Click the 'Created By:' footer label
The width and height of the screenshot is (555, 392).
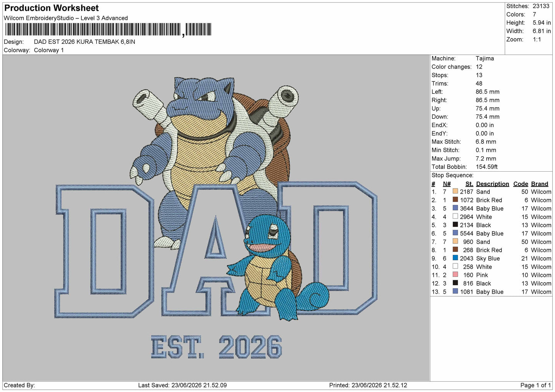19,385
